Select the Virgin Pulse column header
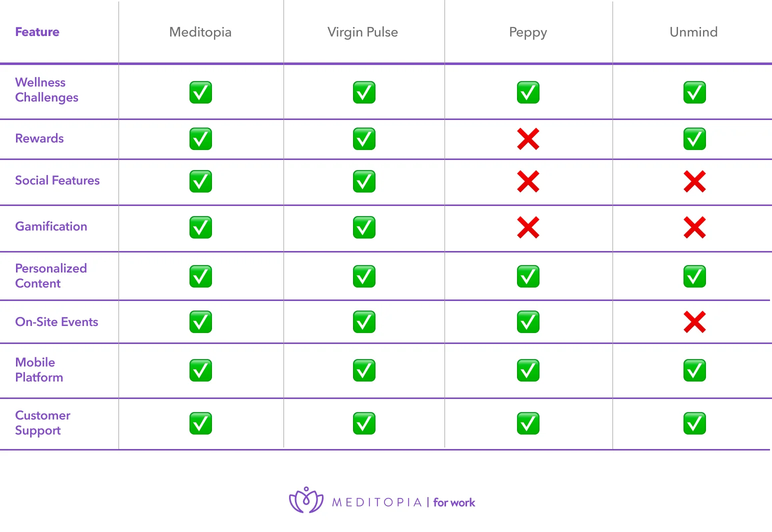 tap(362, 32)
